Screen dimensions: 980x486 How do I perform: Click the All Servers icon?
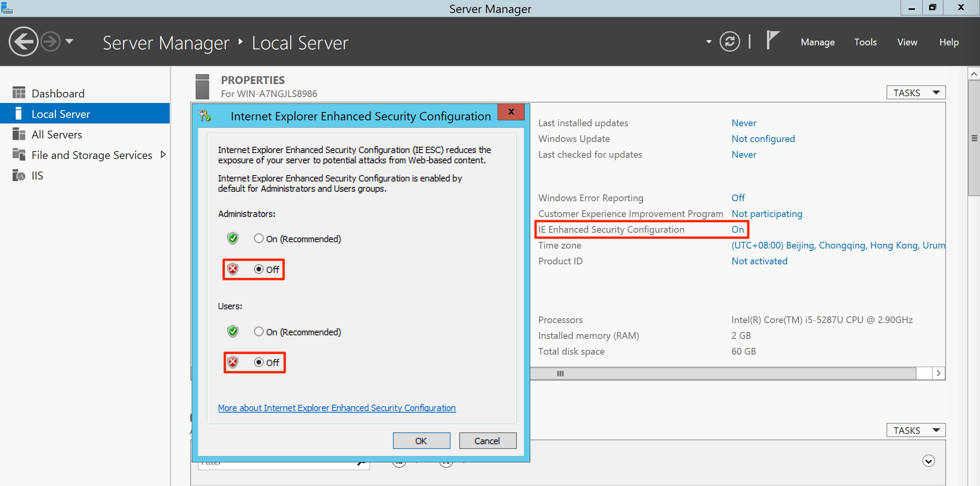pyautogui.click(x=19, y=134)
